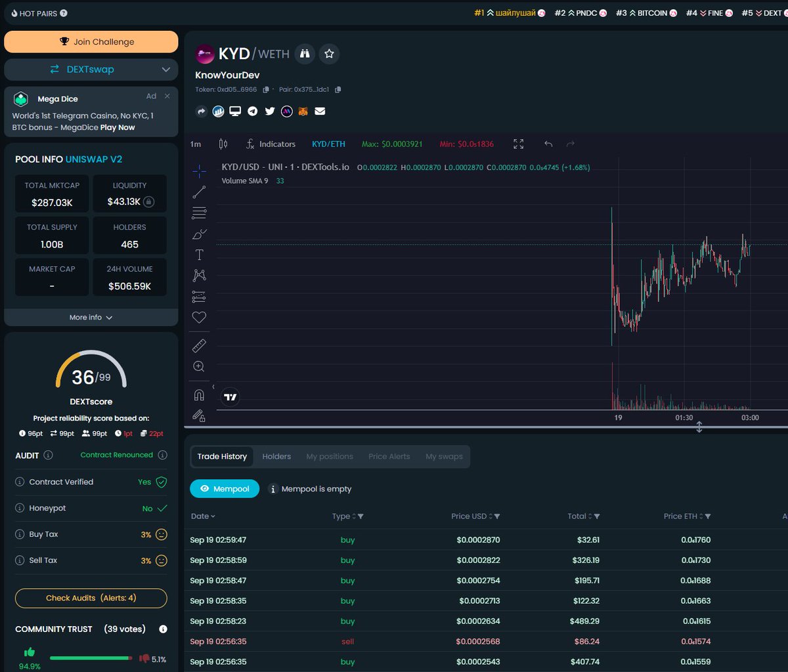788x672 pixels.
Task: Click the HOT PAIRS help icon
Action: click(x=63, y=13)
